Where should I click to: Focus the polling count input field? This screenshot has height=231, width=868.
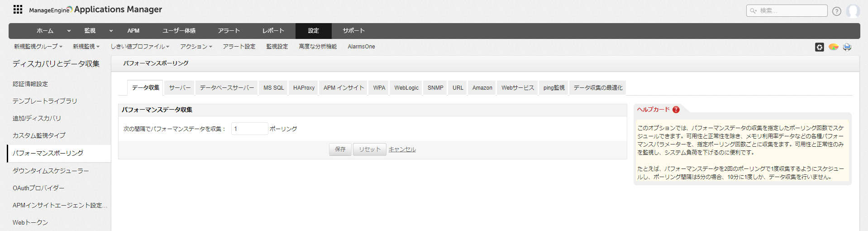tap(249, 129)
